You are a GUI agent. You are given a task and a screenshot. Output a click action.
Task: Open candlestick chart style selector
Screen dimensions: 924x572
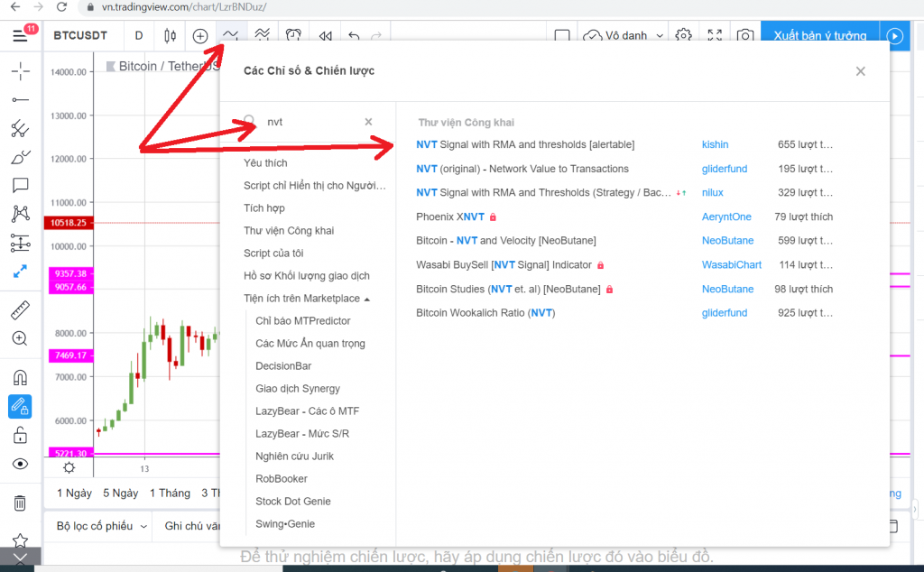point(170,36)
